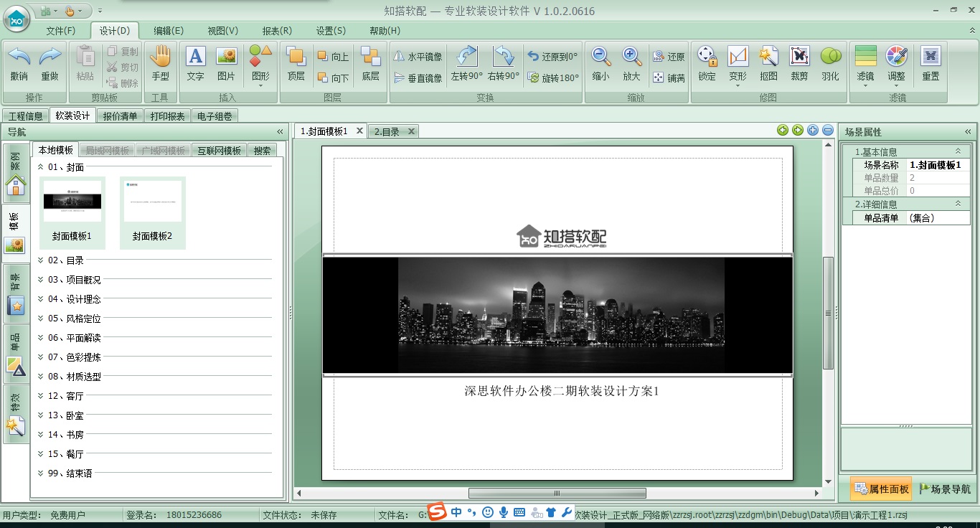This screenshot has width=980, height=528.
Task: Open the 编辑(E) menu tab
Action: tap(169, 31)
